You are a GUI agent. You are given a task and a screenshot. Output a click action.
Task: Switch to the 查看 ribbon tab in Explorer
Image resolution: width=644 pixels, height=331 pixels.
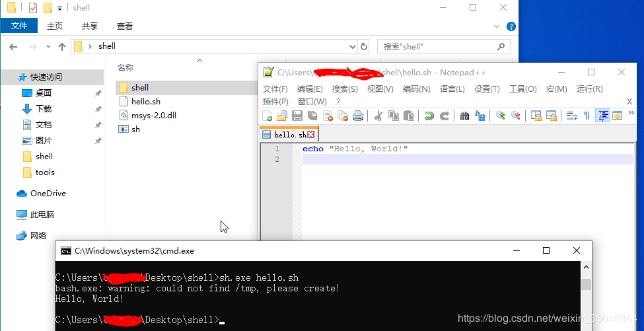(x=124, y=26)
